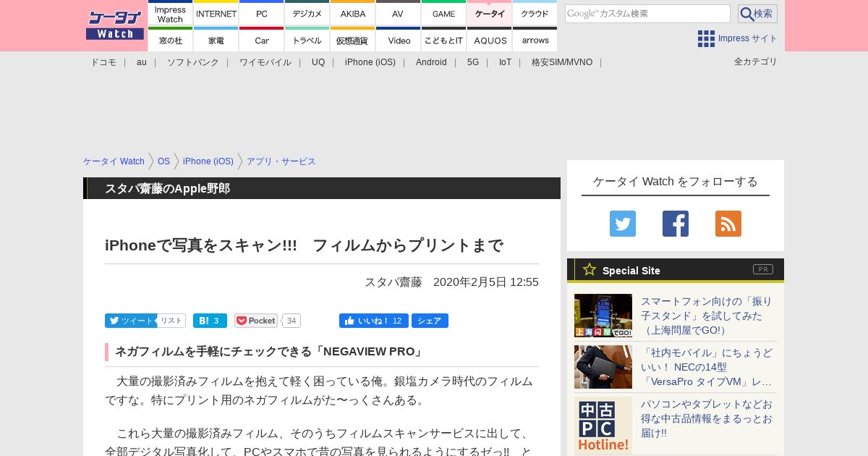Click the Keitai Watch site logo
868x456 pixels.
(x=115, y=25)
